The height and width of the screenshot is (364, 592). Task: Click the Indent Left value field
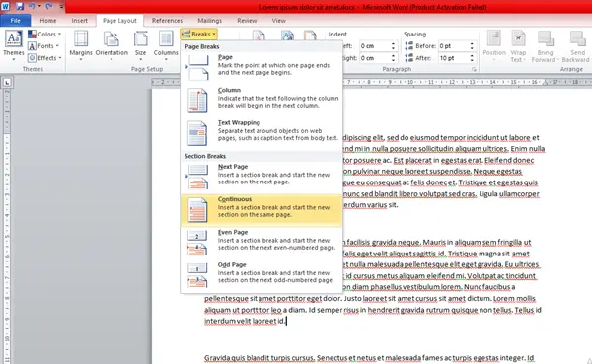[374, 46]
